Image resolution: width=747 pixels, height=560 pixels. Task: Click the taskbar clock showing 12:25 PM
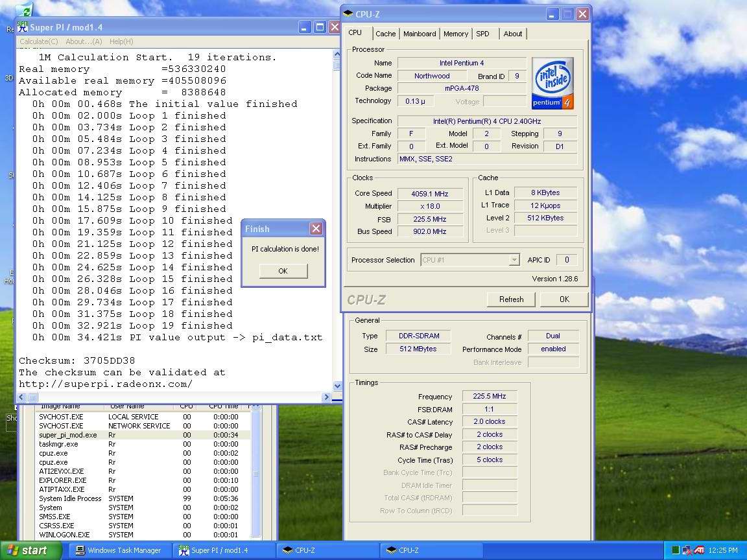pyautogui.click(x=723, y=550)
